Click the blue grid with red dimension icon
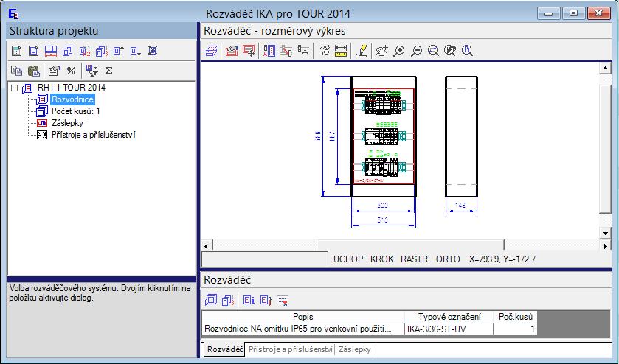Screen dimensions: 619x364 pyautogui.click(x=50, y=51)
